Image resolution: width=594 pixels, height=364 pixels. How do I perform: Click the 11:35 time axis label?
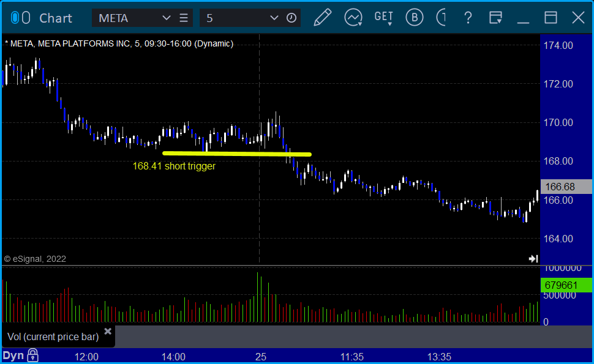352,357
